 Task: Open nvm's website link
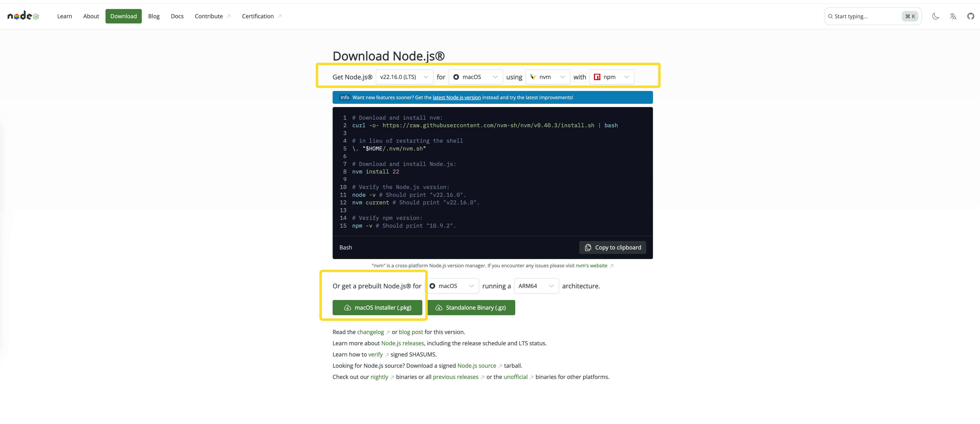591,266
